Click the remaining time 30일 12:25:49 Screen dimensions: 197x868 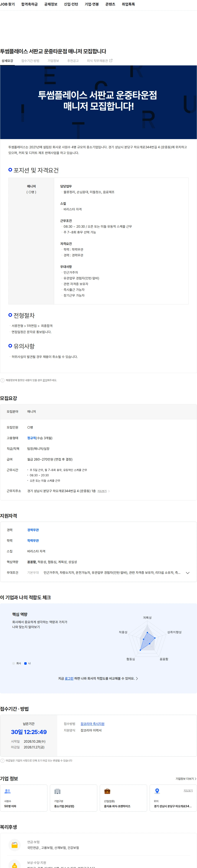[x=29, y=732]
